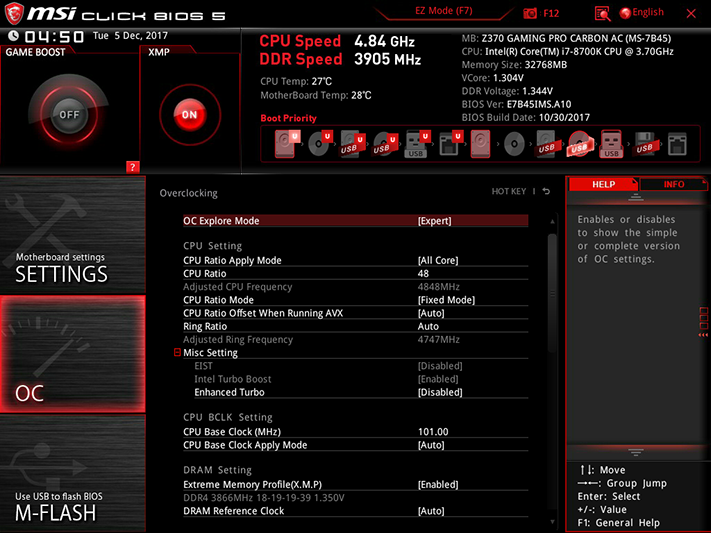Viewport: 711px width, 533px height.
Task: Switch to the INFO tab
Action: point(674,184)
